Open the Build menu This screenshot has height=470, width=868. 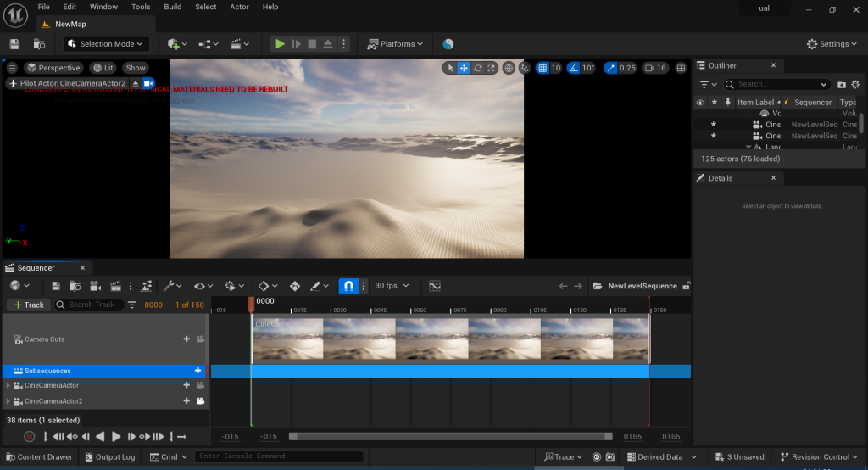173,7
